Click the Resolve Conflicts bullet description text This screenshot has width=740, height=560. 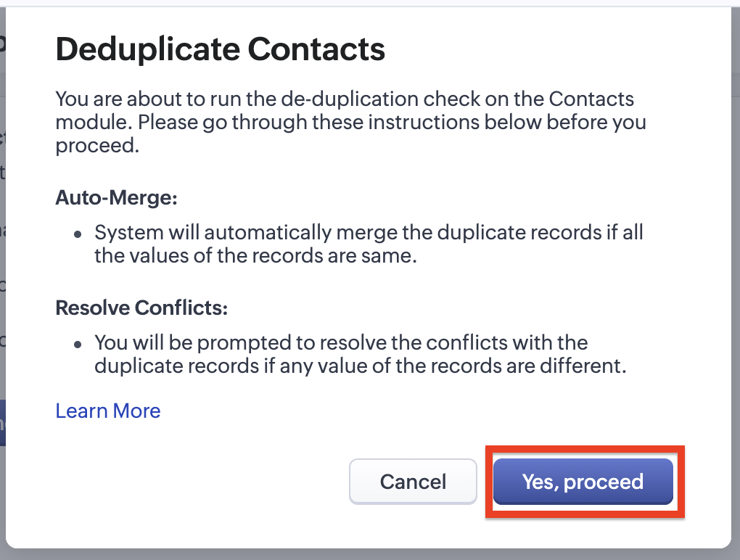point(359,354)
